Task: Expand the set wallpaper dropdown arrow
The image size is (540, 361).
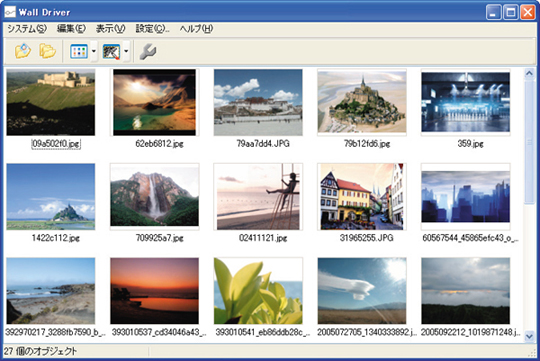Action: [126, 51]
